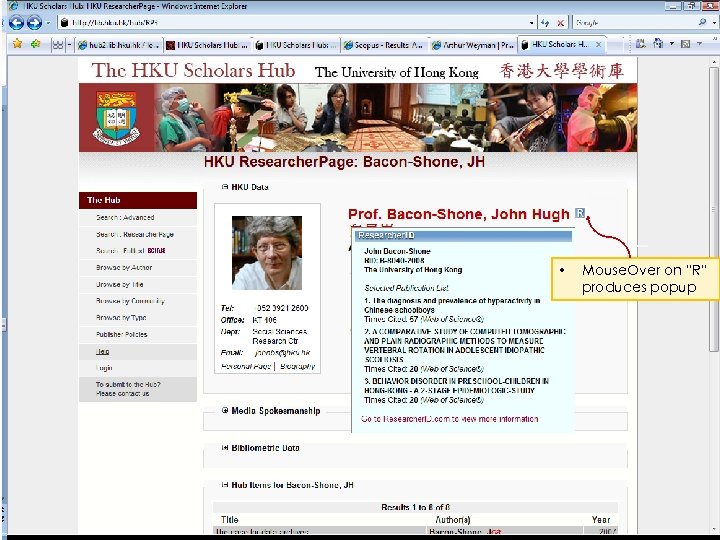Click the red Stop loading icon
This screenshot has width=720, height=540.
(561, 22)
